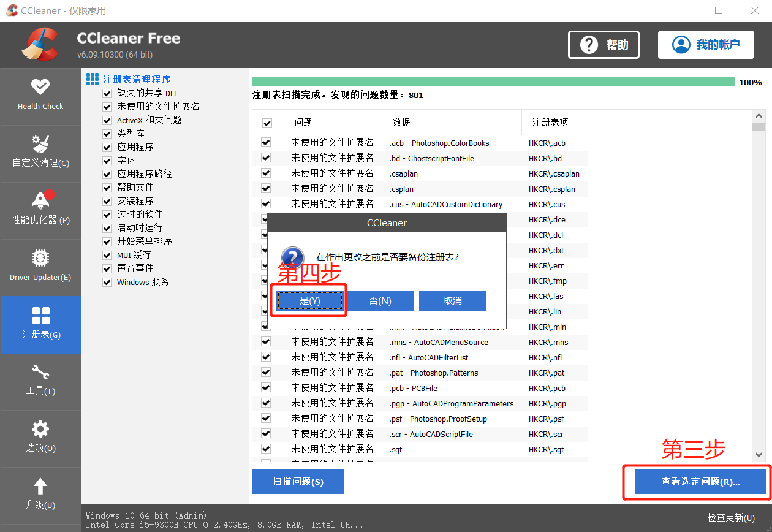Click 否(N) in backup dialog
This screenshot has width=772, height=532.
coord(380,301)
